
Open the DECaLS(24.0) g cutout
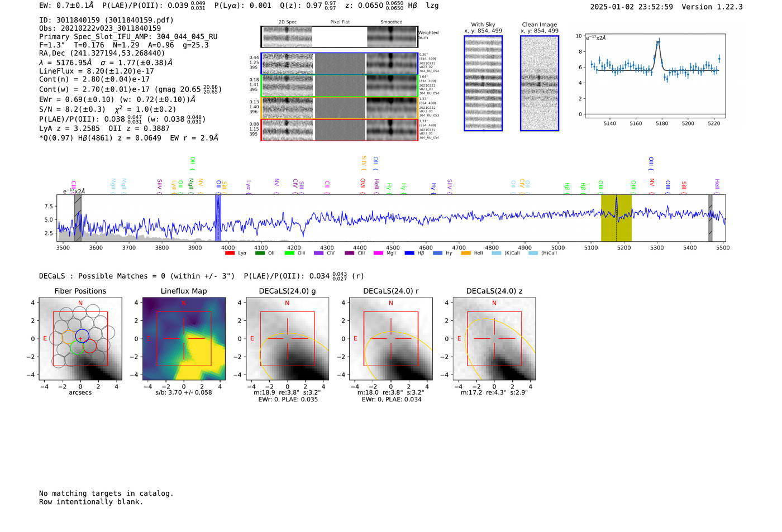pyautogui.click(x=287, y=338)
